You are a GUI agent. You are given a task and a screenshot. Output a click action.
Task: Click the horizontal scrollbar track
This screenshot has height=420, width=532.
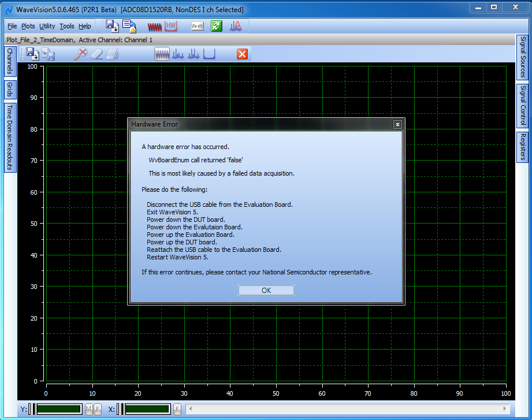click(x=348, y=409)
